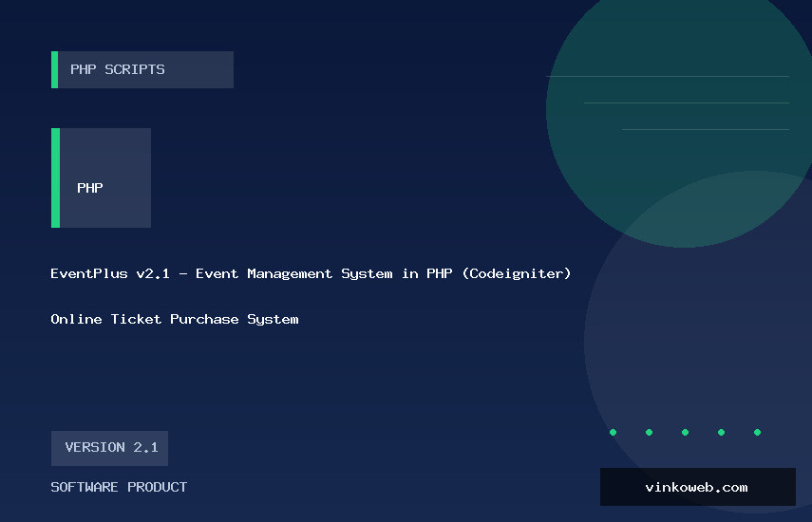Click the Online Ticket Purchase System subtitle

[x=175, y=319]
